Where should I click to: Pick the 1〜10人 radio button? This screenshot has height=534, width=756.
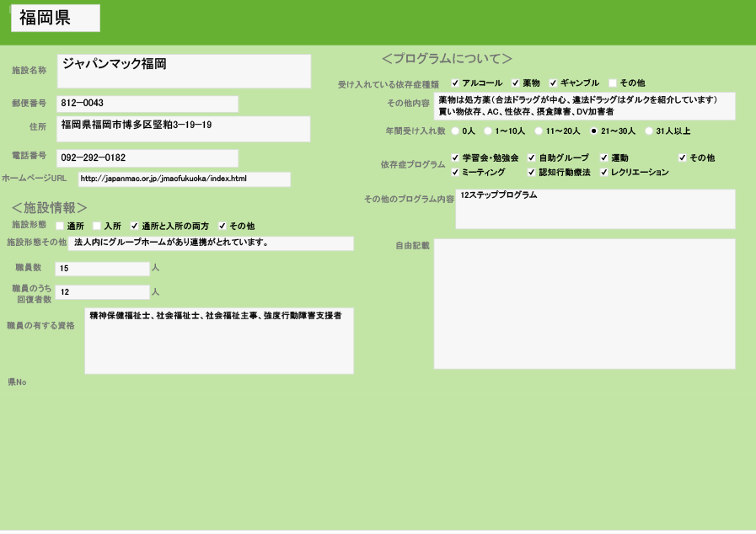point(488,131)
